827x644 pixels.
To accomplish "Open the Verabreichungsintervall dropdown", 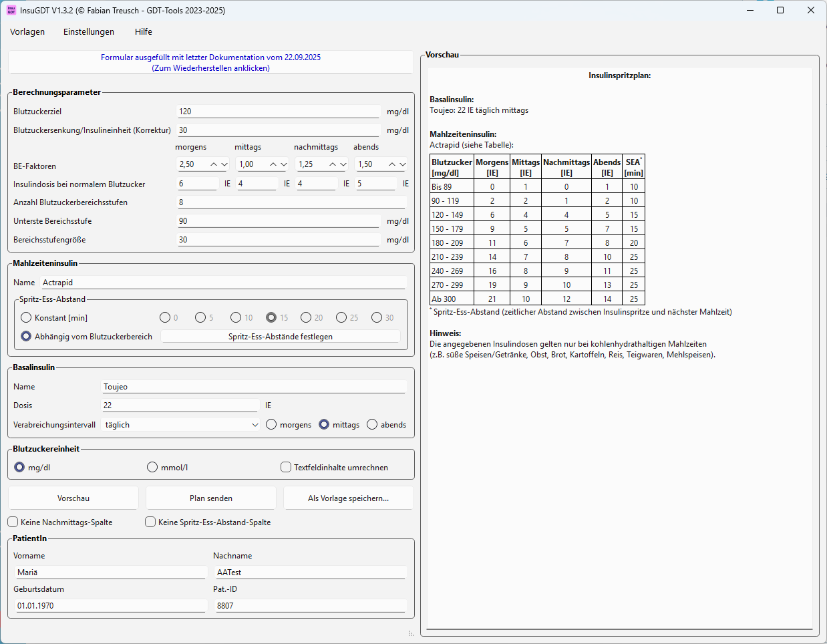I will (x=180, y=425).
